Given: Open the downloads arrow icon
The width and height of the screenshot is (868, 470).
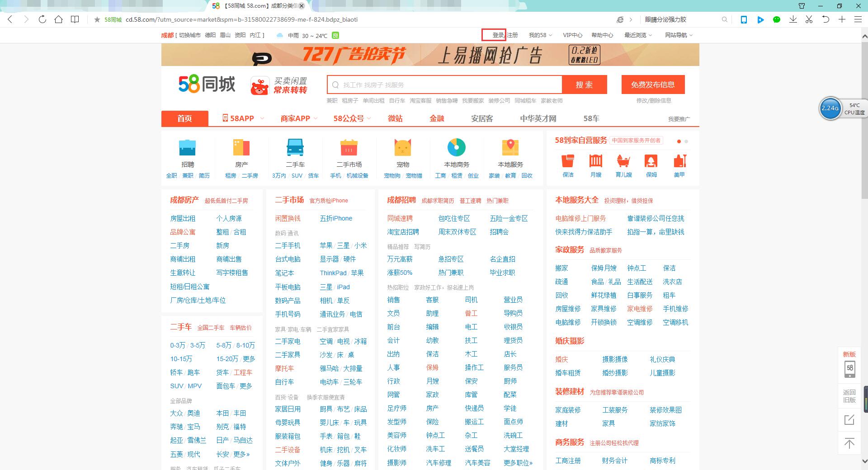Looking at the screenshot, I should (x=793, y=19).
